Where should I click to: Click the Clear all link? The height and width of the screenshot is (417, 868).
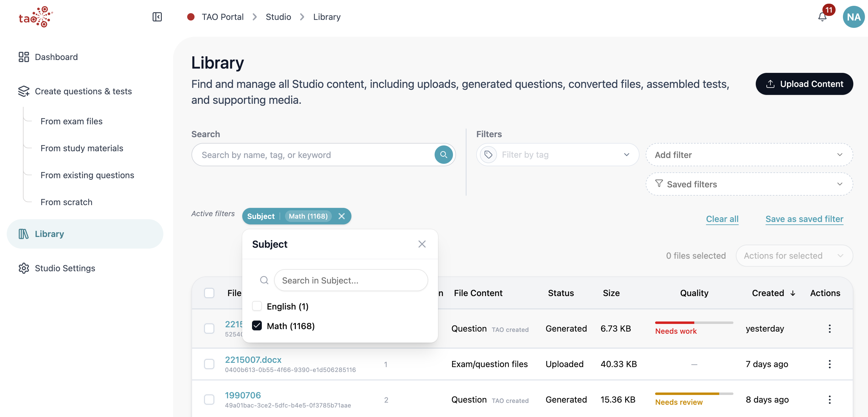722,219
